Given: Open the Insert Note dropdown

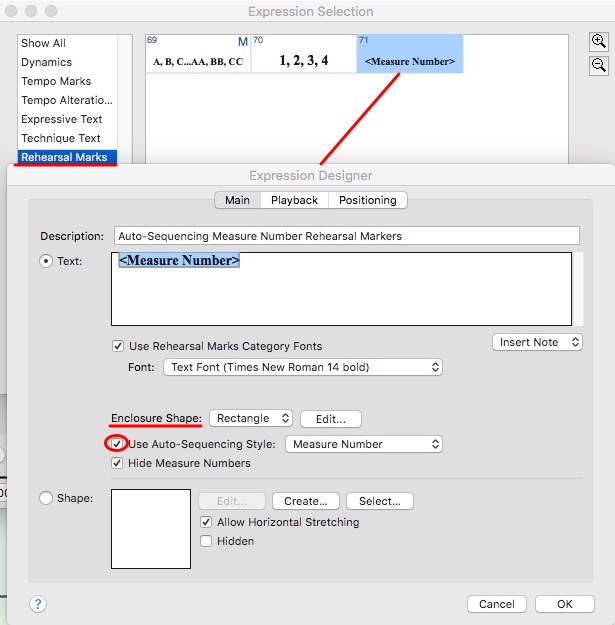Looking at the screenshot, I should click(x=537, y=342).
